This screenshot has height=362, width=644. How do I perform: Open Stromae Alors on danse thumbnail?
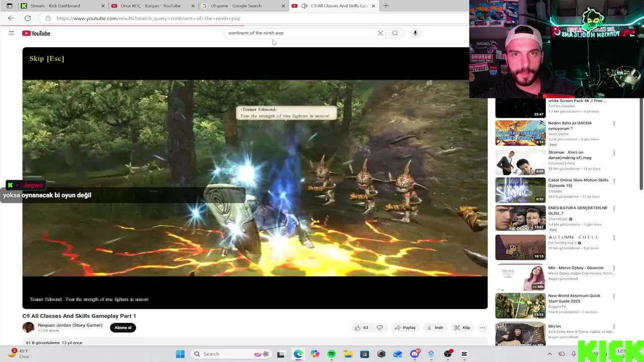[x=520, y=161]
